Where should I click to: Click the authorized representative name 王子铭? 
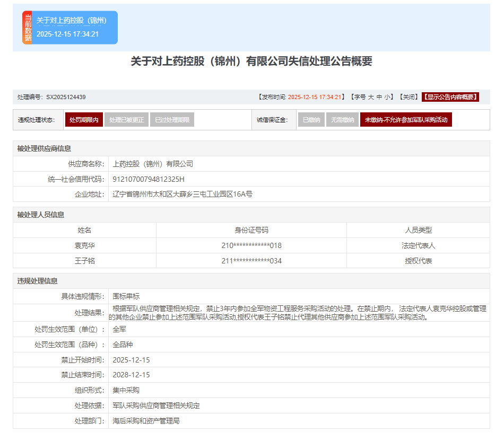pyautogui.click(x=84, y=261)
